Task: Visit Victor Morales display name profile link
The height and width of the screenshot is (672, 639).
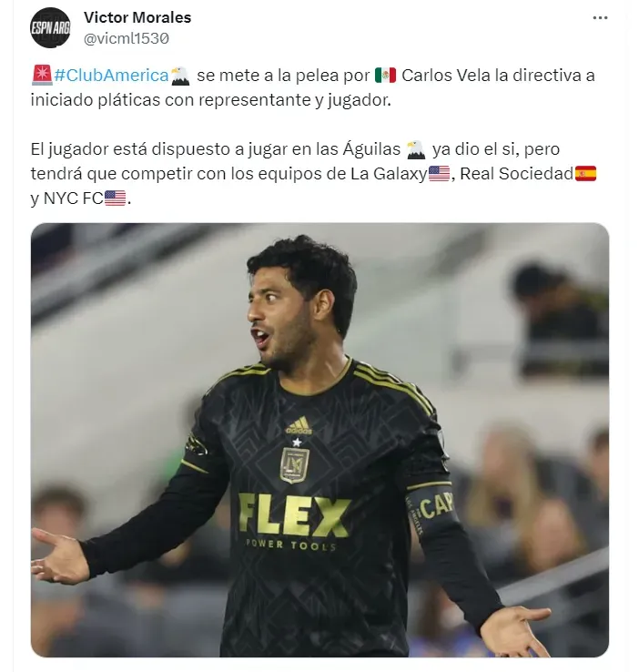Action: [137, 17]
